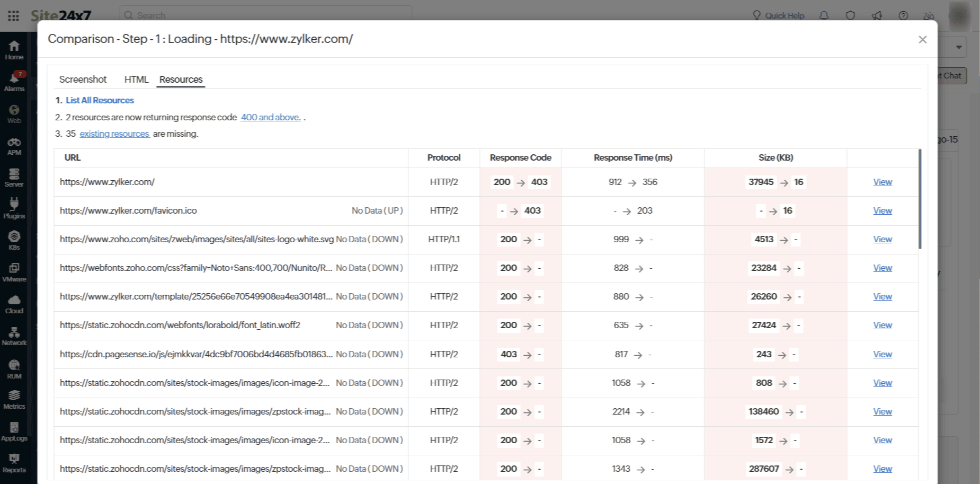Switch to the Screenshot tab
Image resolution: width=980 pixels, height=484 pixels.
click(x=83, y=80)
